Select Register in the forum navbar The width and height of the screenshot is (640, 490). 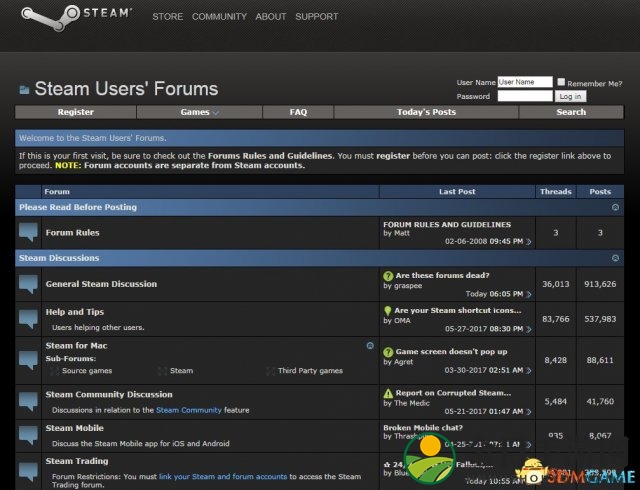coord(76,112)
